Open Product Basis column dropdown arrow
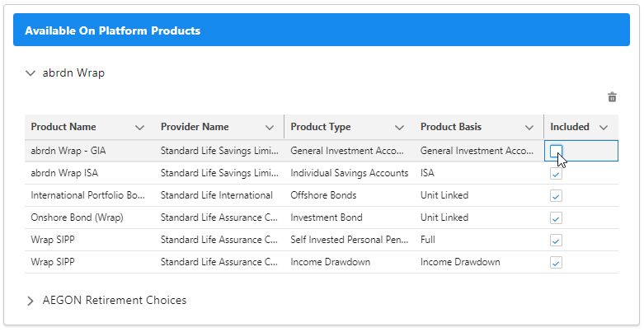This screenshot has height=332, width=644. (529, 128)
